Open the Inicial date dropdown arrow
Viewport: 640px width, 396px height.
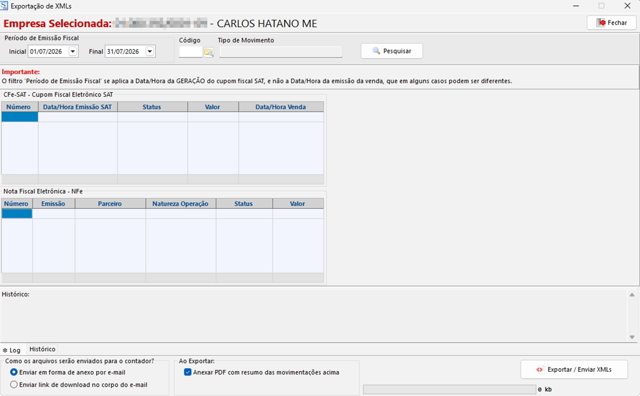(x=73, y=51)
